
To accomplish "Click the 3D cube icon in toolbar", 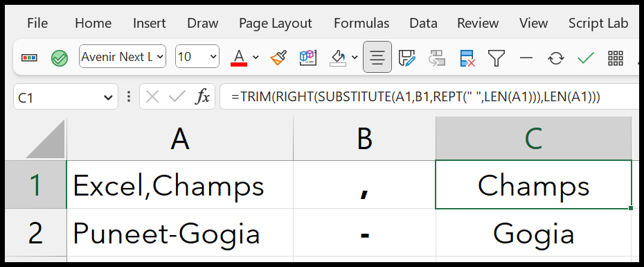I will 307,57.
